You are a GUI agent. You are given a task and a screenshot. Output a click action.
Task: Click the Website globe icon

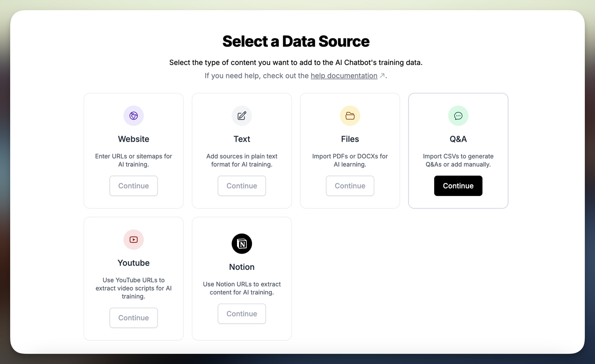(133, 116)
